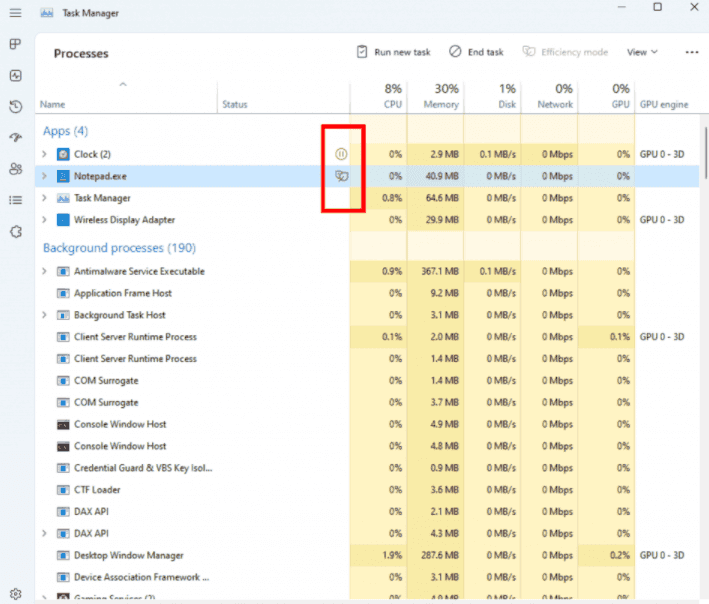709x604 pixels.
Task: Sort by the GPU engine column header
Action: click(664, 104)
